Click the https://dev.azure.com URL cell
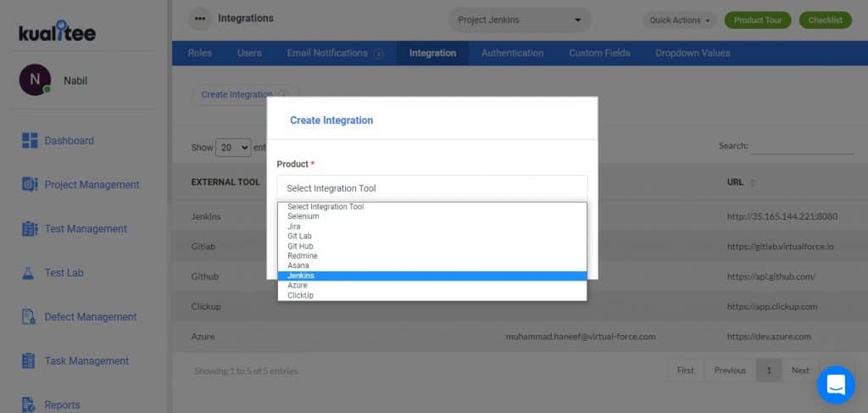The width and height of the screenshot is (868, 413). [769, 336]
